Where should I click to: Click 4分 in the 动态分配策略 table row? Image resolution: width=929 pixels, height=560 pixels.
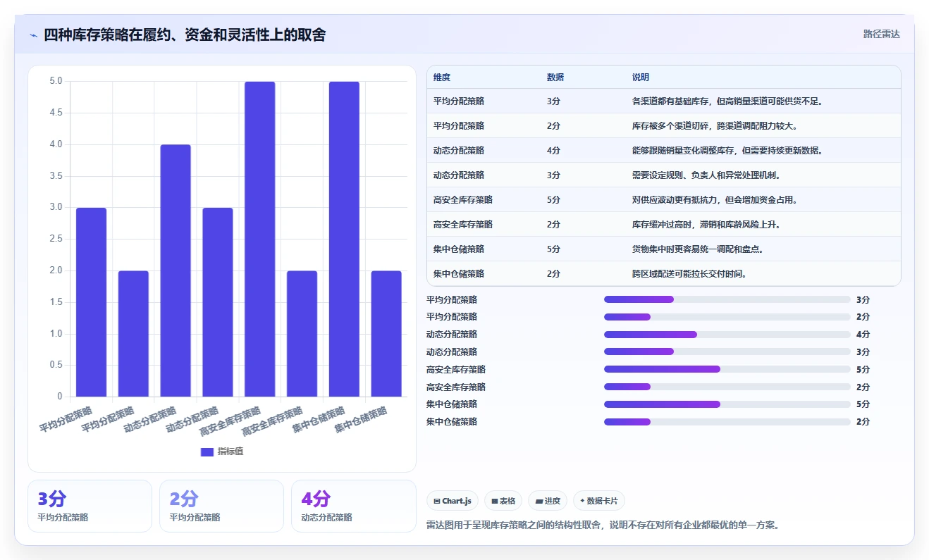click(554, 151)
